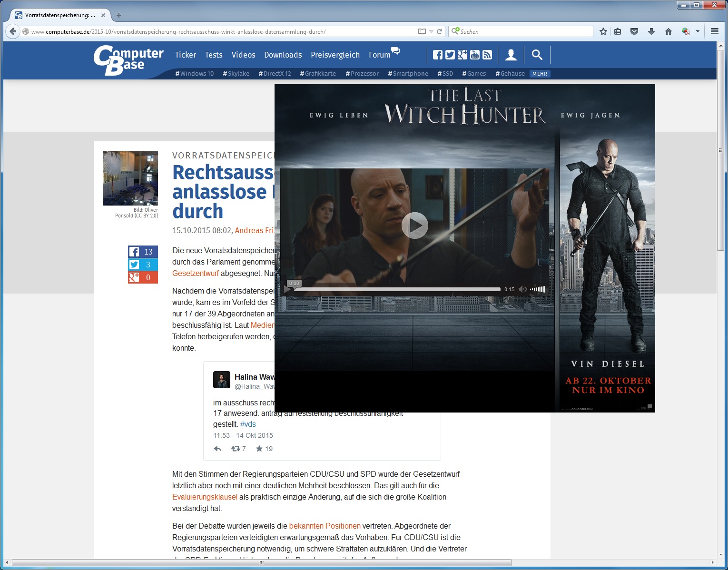Share article on Facebook button showing 13
Image resolution: width=728 pixels, height=570 pixels.
point(143,252)
